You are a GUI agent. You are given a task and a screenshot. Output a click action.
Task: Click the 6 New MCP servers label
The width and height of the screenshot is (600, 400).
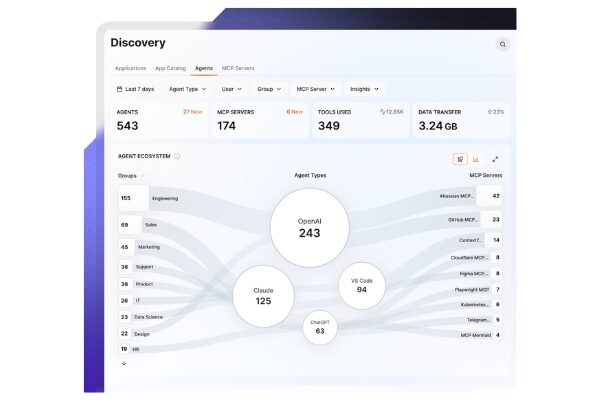(x=295, y=112)
